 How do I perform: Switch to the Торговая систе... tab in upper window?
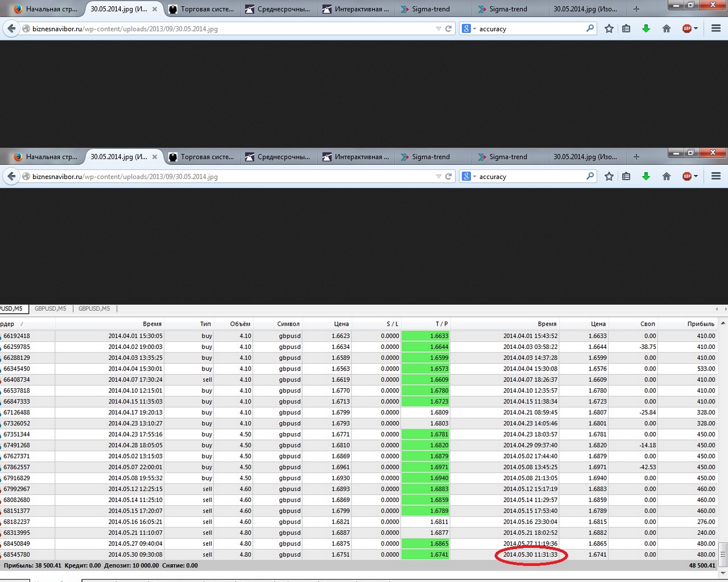[201, 9]
